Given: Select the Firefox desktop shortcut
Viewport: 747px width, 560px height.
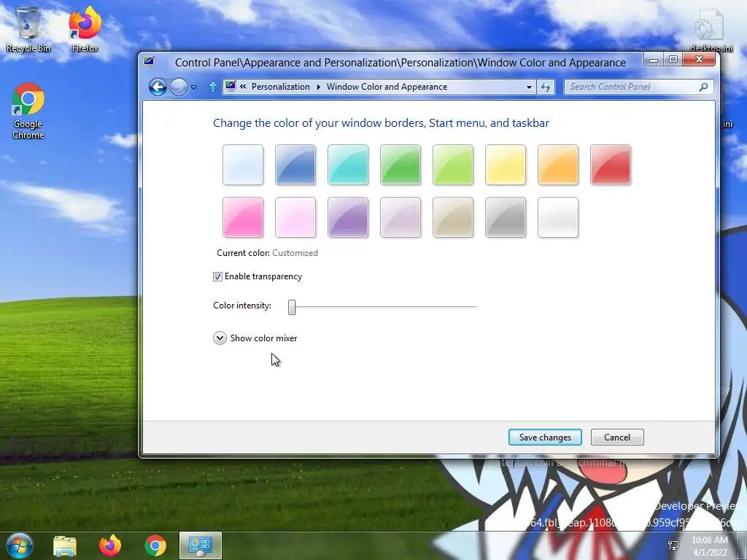Looking at the screenshot, I should click(85, 29).
